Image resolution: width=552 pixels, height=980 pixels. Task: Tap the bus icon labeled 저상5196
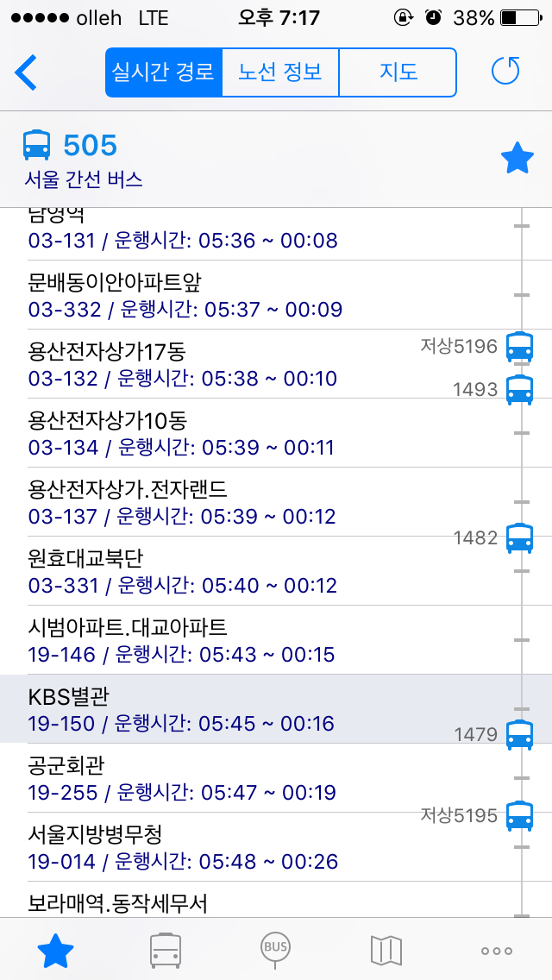coord(519,347)
